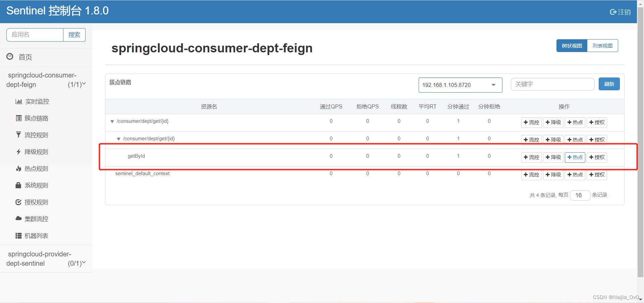
Task: Click the Sentinel 控制台 1.8.0 title
Action: click(57, 11)
